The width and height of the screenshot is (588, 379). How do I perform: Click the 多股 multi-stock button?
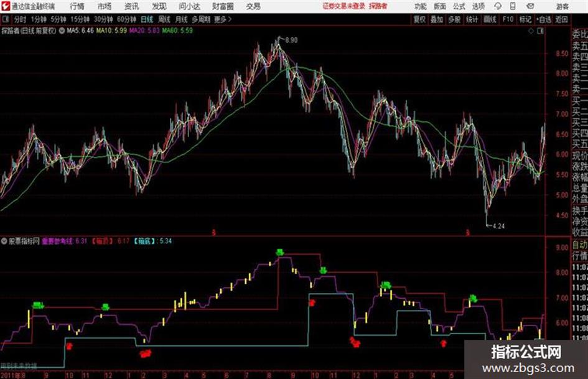(454, 19)
